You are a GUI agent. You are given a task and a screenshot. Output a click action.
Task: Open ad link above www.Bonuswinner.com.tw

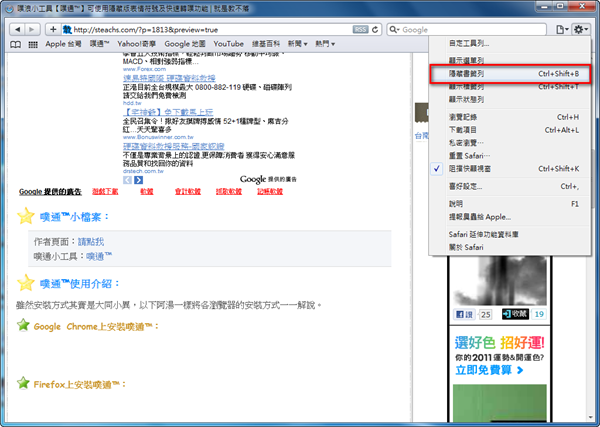click(x=168, y=112)
